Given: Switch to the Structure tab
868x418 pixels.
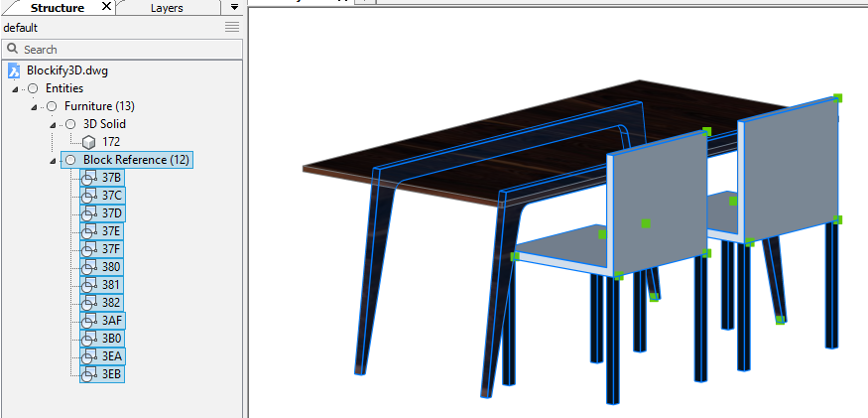Looking at the screenshot, I should click(x=58, y=8).
